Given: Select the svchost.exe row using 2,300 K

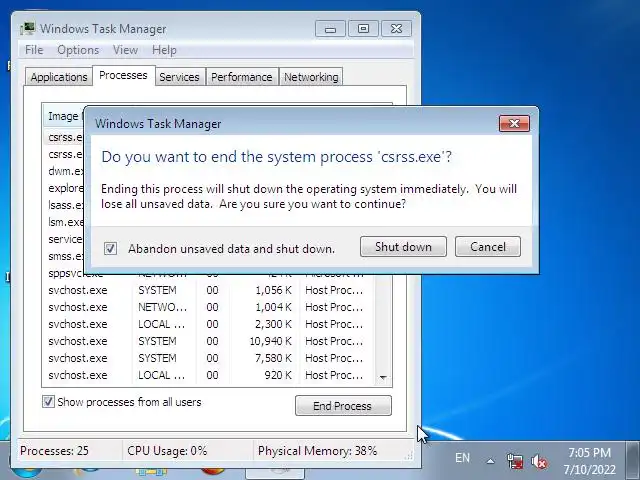Looking at the screenshot, I should (208, 324).
